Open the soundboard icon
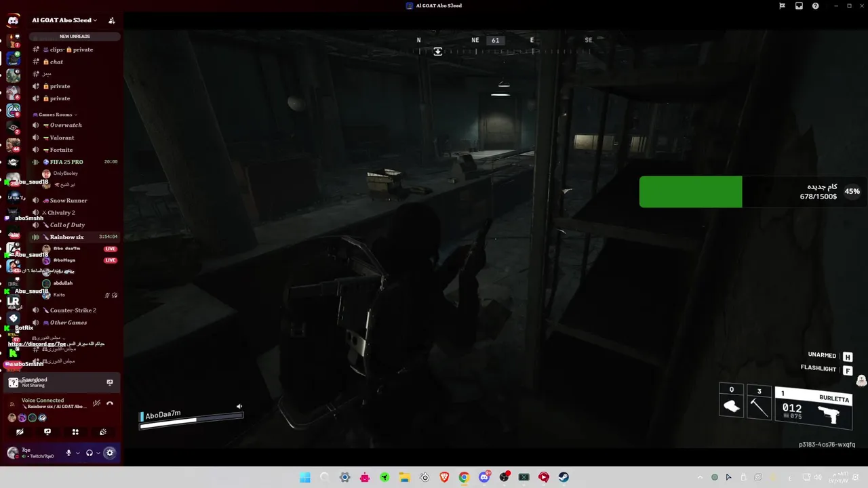This screenshot has width=868, height=488. click(x=103, y=432)
